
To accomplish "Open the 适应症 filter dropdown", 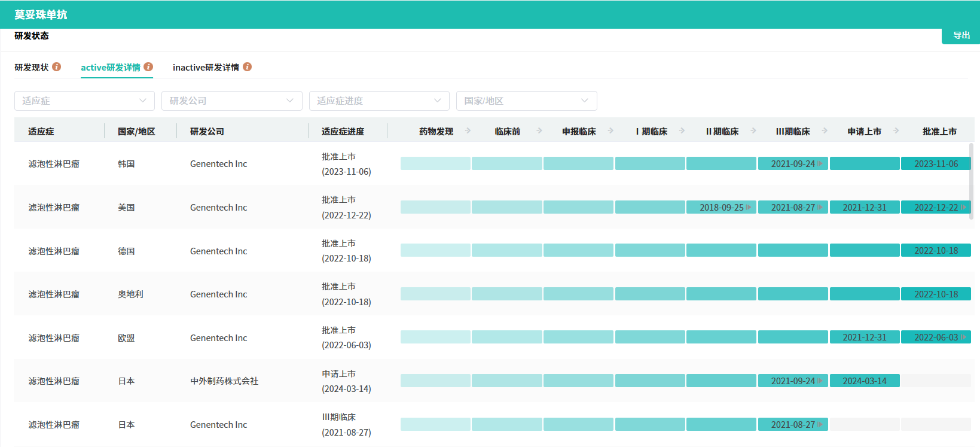I will [x=84, y=101].
